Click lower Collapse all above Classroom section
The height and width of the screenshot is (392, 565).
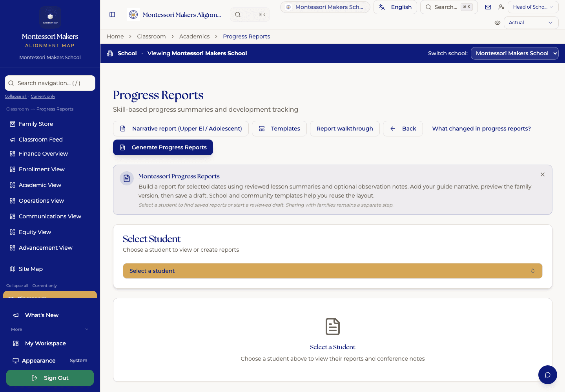tap(17, 286)
